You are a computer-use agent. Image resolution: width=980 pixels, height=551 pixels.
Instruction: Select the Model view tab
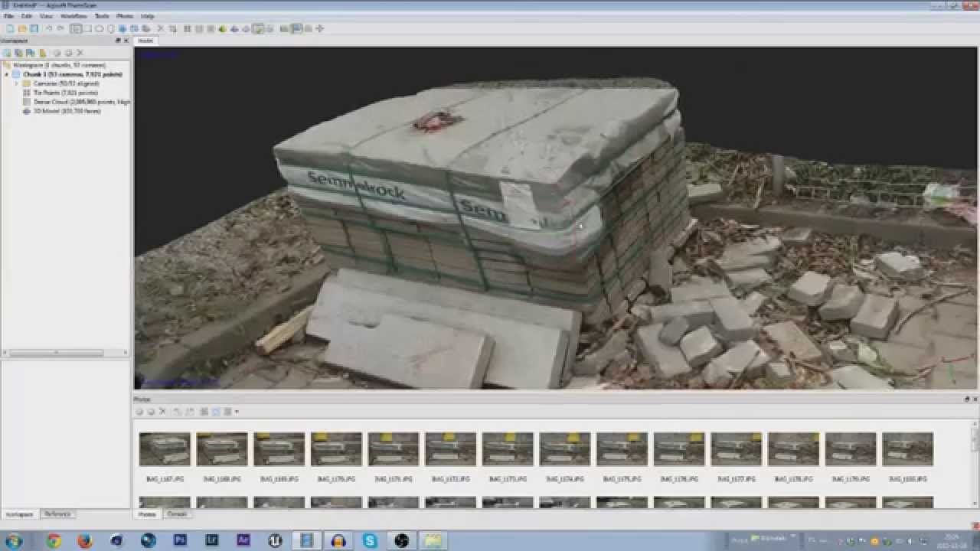click(145, 41)
